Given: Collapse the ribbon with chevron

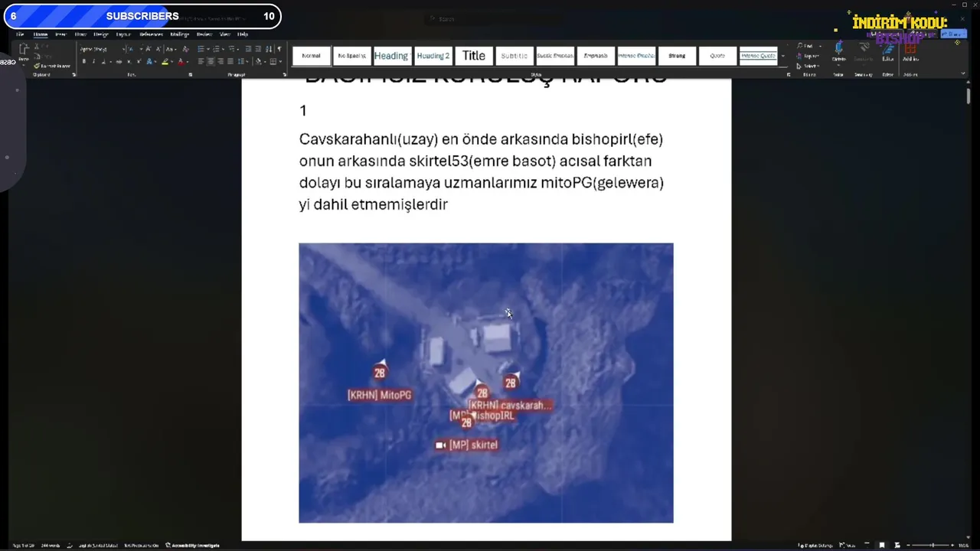Looking at the screenshot, I should click(963, 73).
